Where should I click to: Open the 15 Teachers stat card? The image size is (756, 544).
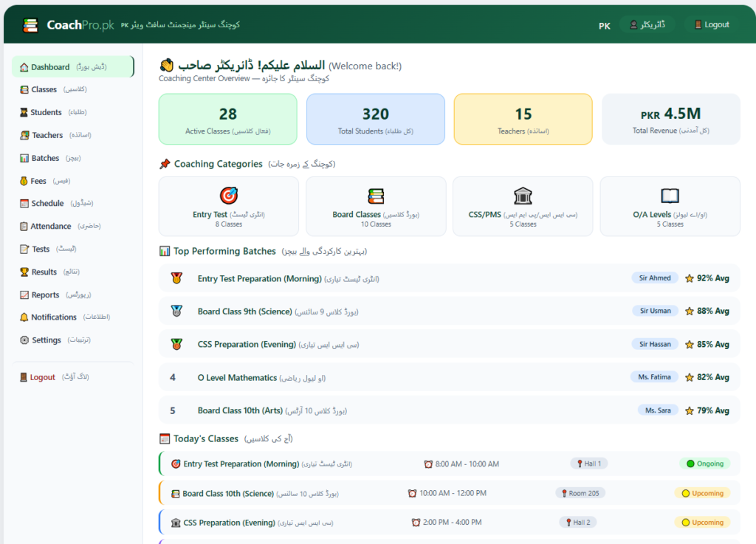(x=523, y=119)
